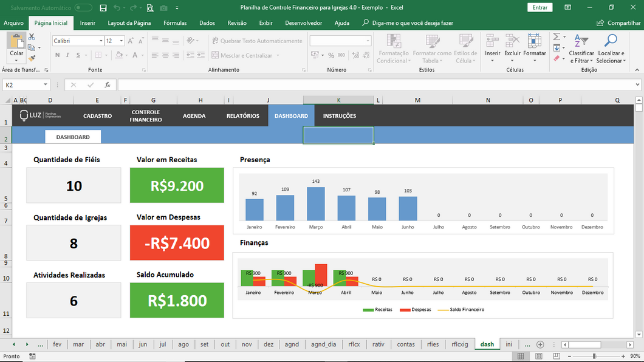Click the zoom slider in status bar
644x362 pixels.
[x=594, y=356]
